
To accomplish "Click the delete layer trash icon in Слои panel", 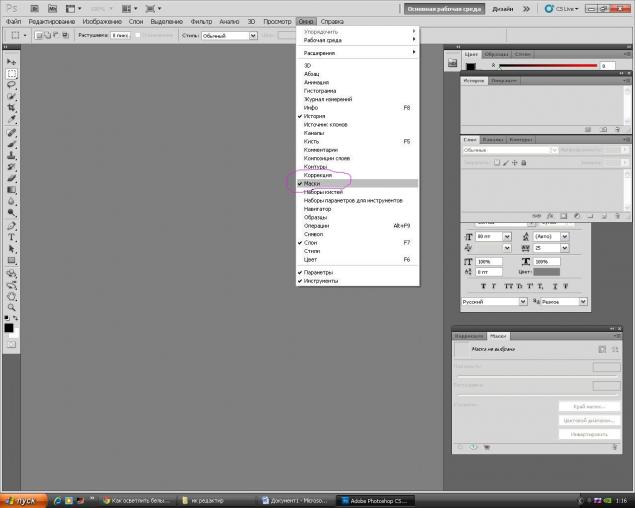I will [x=617, y=216].
